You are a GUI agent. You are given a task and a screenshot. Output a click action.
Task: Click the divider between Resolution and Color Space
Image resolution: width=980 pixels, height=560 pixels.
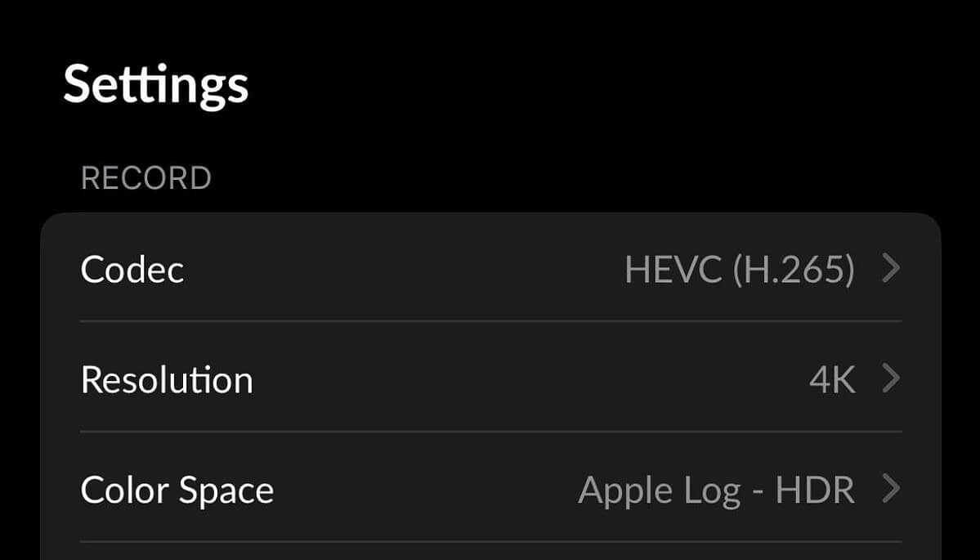pos(490,432)
